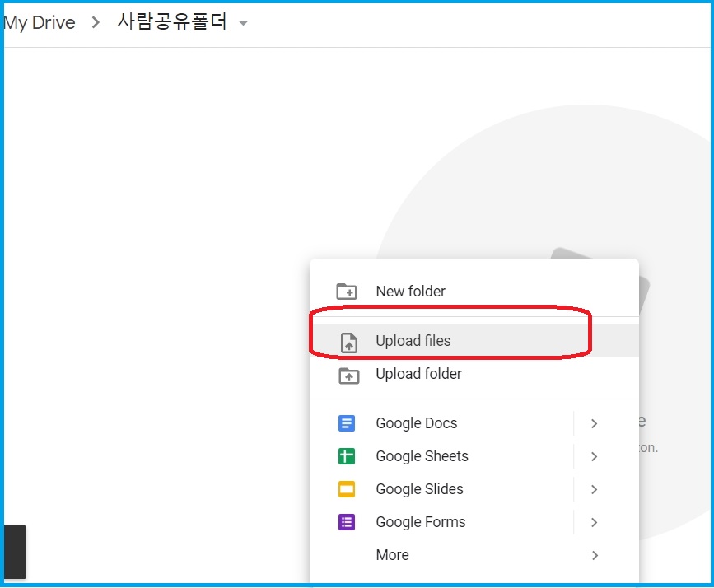Select New folder menu entry
The width and height of the screenshot is (714, 588).
pyautogui.click(x=474, y=291)
